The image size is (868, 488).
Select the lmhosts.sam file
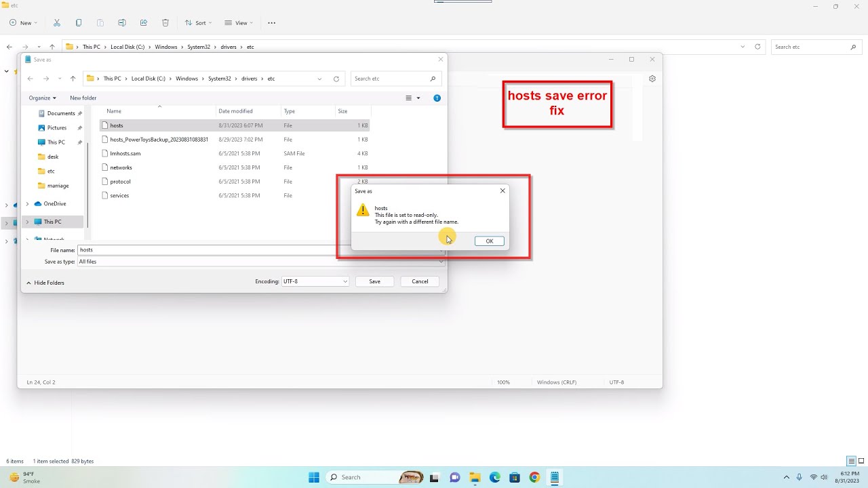click(x=125, y=153)
